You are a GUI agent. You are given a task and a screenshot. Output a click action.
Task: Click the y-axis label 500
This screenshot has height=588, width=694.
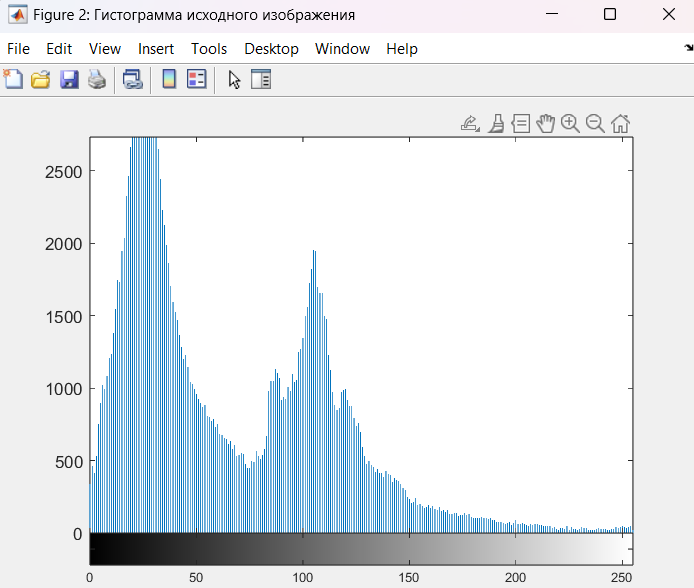click(69, 462)
